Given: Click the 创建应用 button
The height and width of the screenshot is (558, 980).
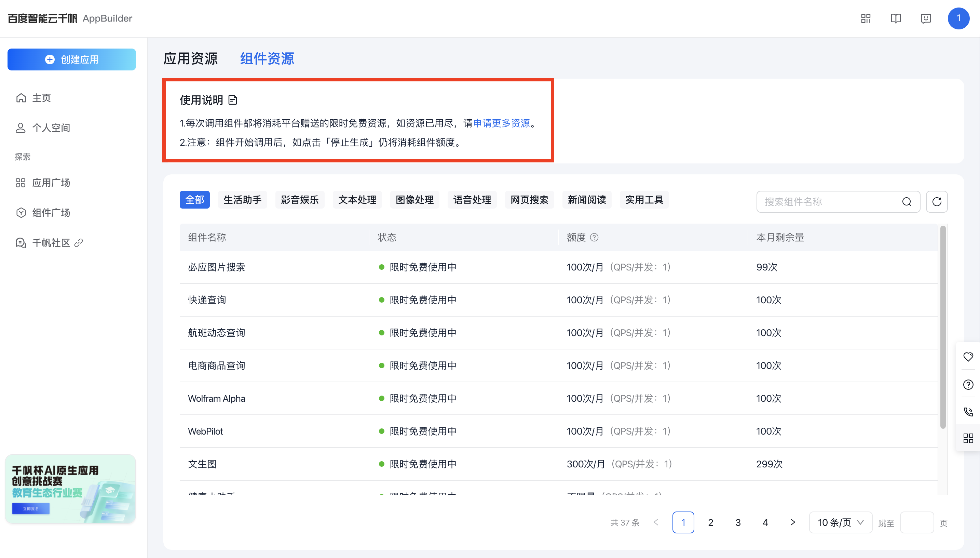Looking at the screenshot, I should pos(72,59).
